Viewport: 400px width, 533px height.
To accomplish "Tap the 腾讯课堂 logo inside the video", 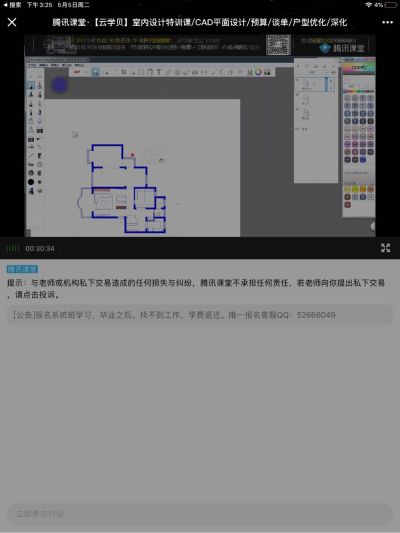I will coord(342,48).
